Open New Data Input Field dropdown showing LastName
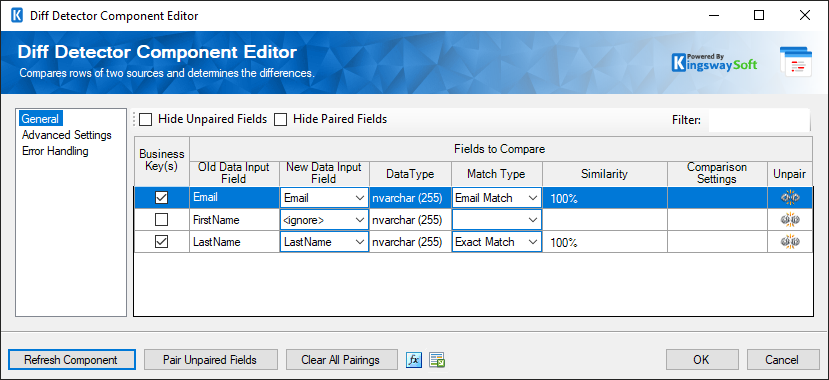Screen dimensions: 829x380 tap(324, 242)
